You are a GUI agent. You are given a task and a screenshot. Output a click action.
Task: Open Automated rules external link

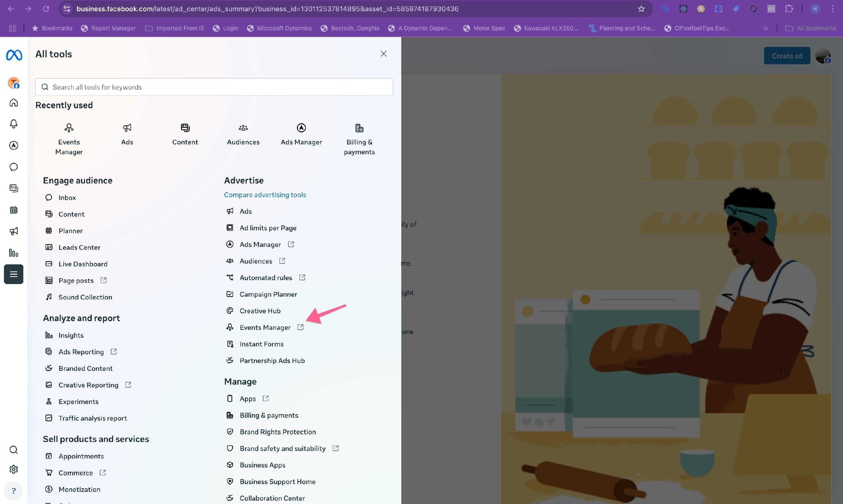point(266,278)
